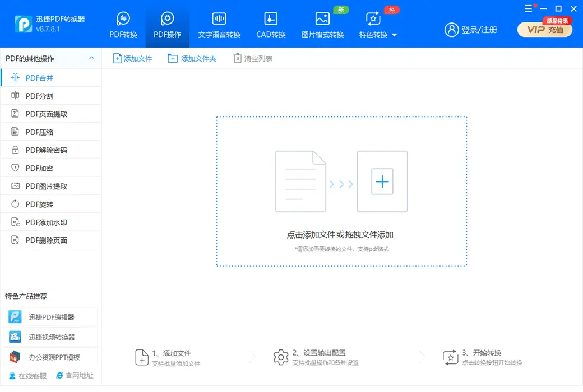The height and width of the screenshot is (392, 583).
Task: Click the PDF压缩 compress icon
Action: [15, 131]
